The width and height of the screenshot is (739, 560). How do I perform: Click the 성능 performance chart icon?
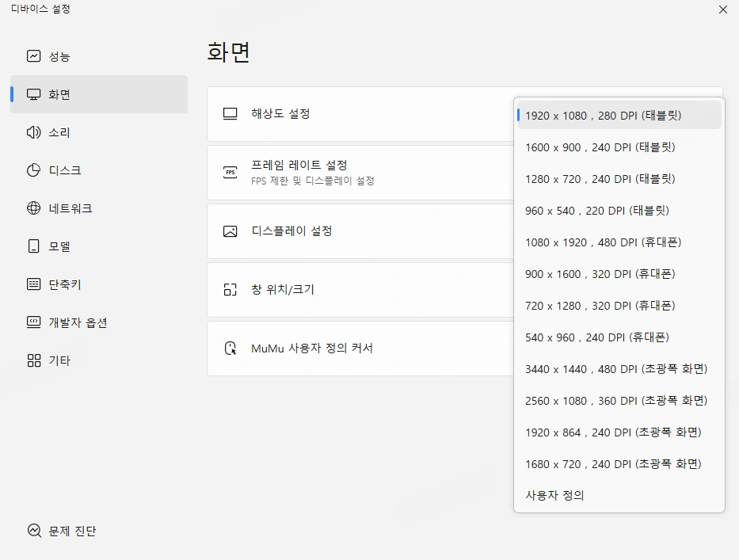33,56
